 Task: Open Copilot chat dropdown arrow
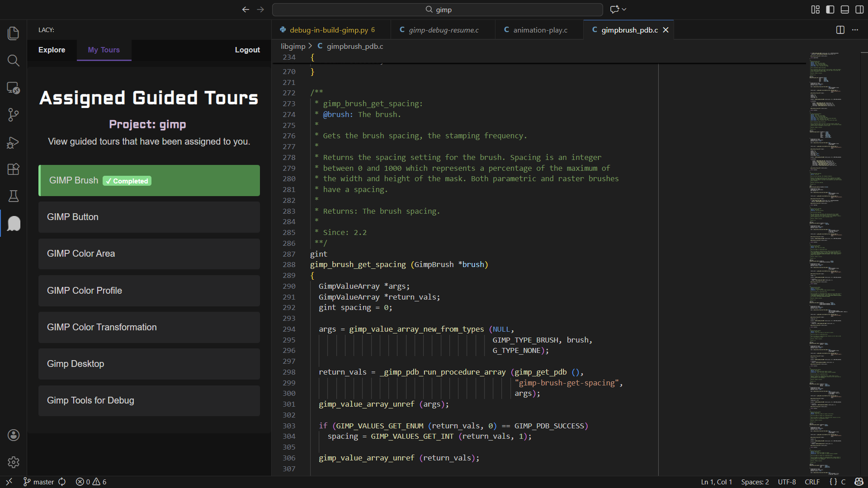[x=624, y=9]
